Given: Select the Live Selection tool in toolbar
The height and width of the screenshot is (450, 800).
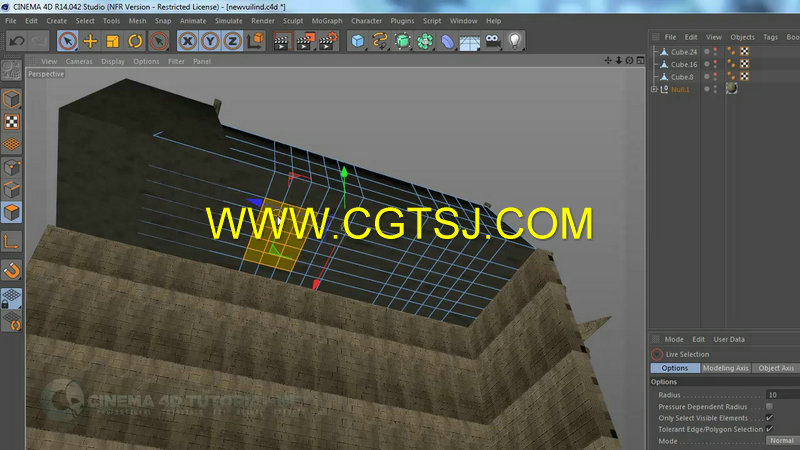Looking at the screenshot, I should [x=68, y=41].
